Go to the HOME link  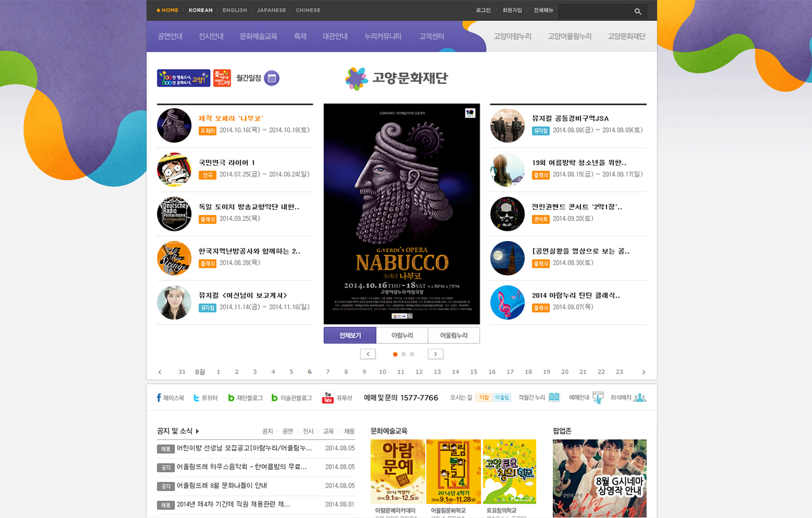167,10
